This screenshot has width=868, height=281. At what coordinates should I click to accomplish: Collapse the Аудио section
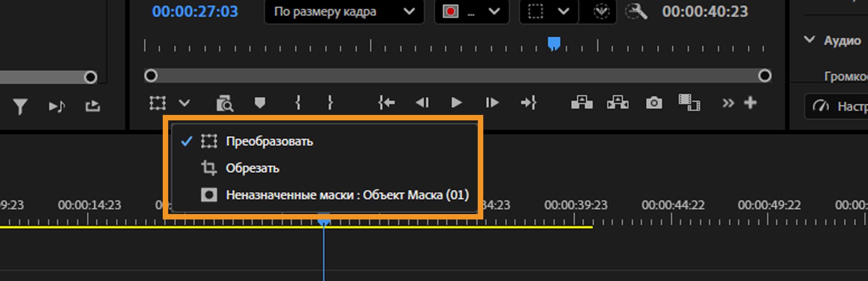click(x=809, y=40)
